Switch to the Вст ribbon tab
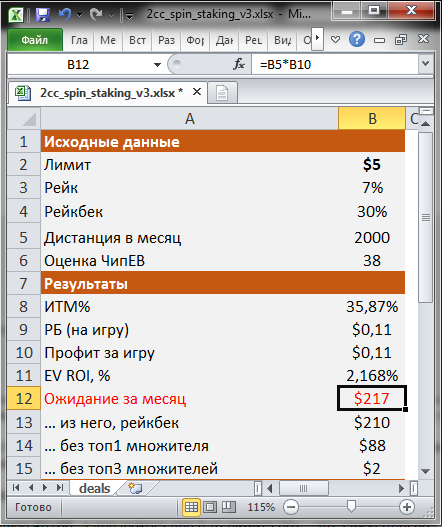 pos(137,40)
